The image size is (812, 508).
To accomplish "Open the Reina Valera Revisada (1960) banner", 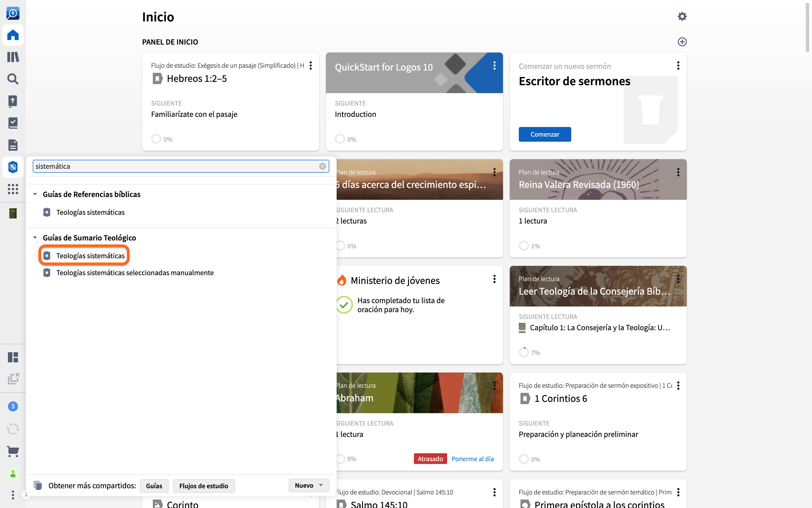I will pyautogui.click(x=598, y=179).
